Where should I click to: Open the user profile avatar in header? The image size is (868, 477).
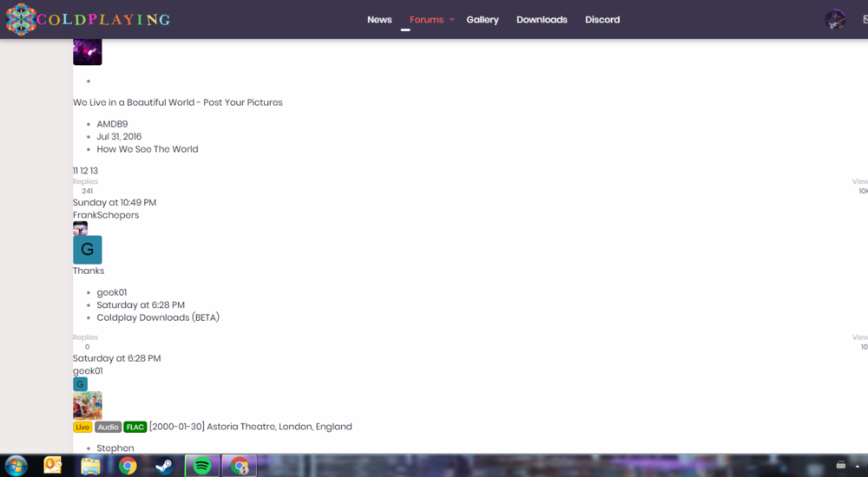(835, 19)
